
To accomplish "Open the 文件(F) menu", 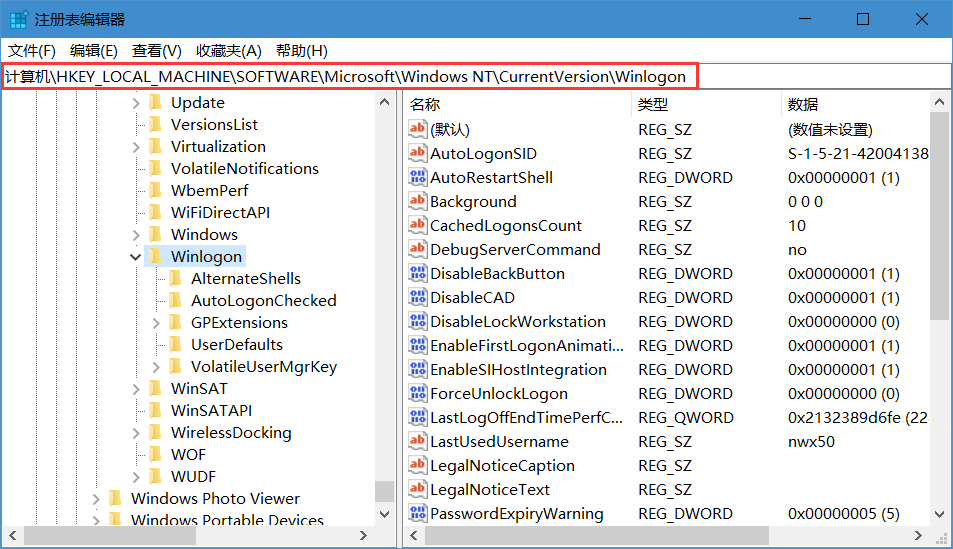I will point(32,50).
